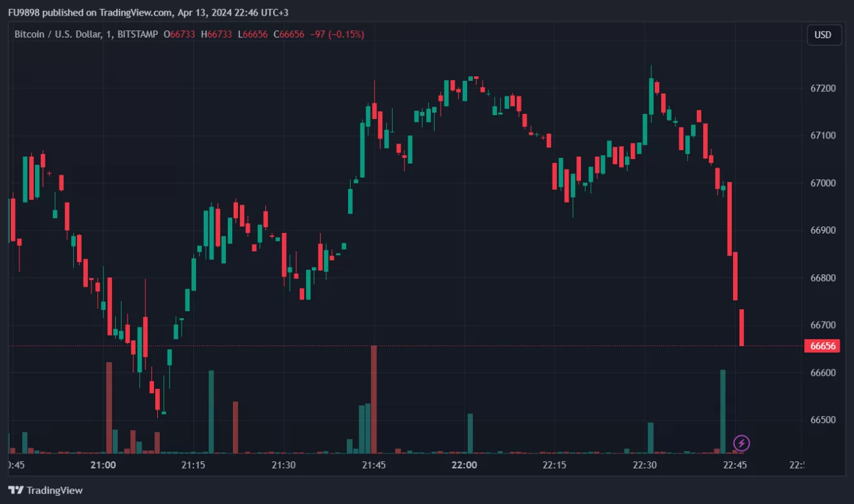Click the 21:00 label on the time axis
Screen dimensions: 854x504
pos(103,465)
